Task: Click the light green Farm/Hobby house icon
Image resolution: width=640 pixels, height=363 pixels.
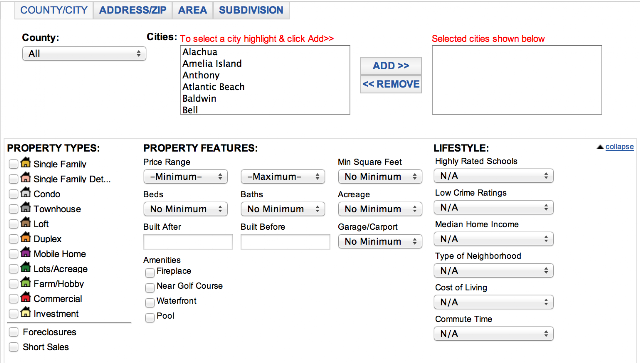Action: 26,282
